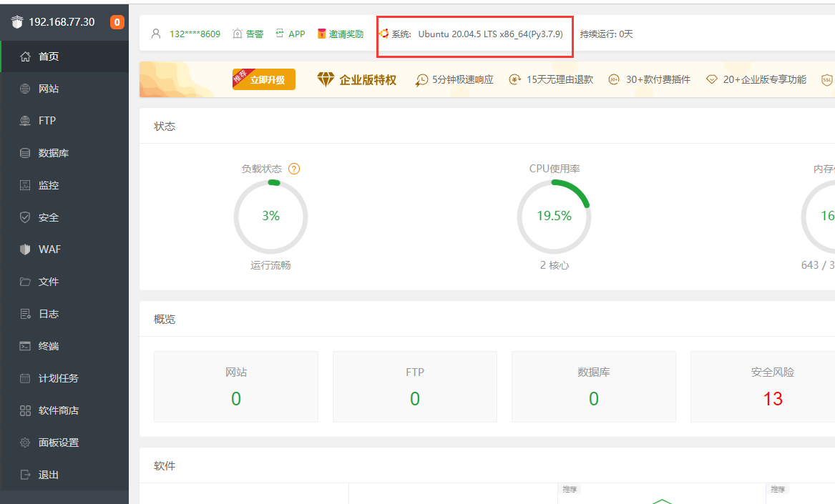Viewport: 835px width, 504px height.
Task: Click the globe icon beside 网站
Action: coord(25,89)
